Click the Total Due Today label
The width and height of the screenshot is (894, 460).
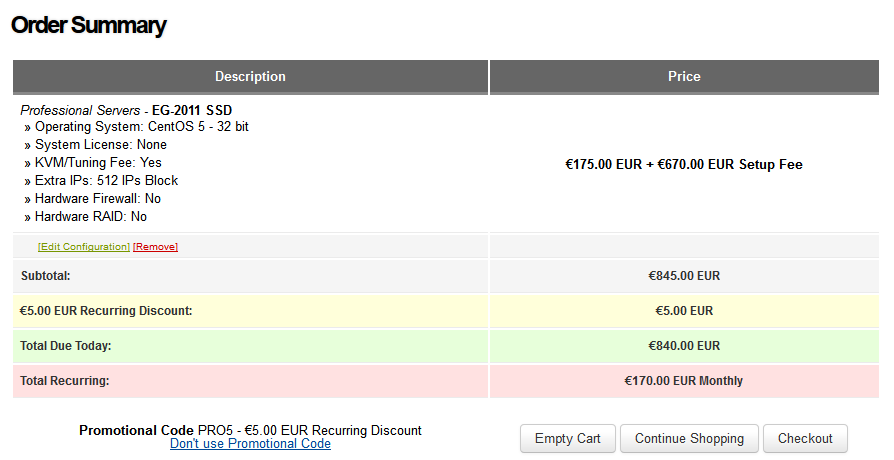(66, 346)
